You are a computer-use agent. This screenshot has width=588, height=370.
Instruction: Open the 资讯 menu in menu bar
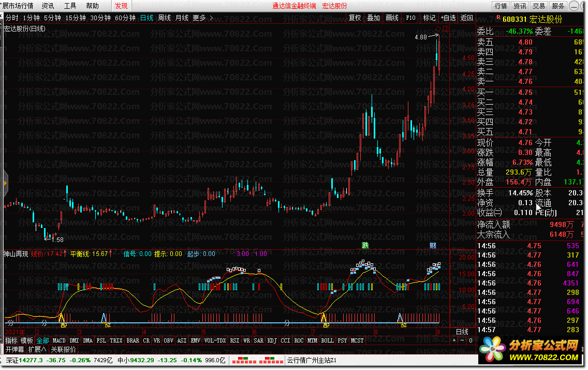(48, 6)
